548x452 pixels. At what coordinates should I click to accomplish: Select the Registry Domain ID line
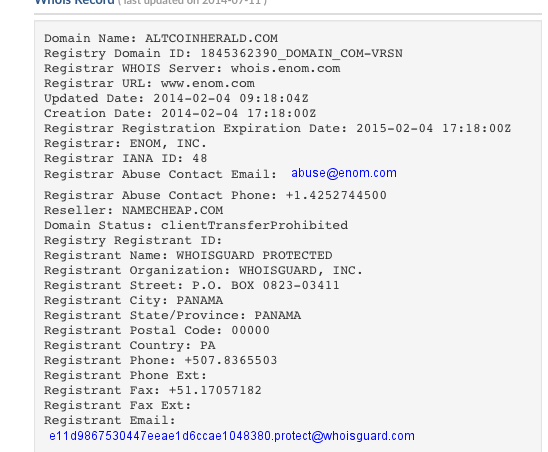223,53
